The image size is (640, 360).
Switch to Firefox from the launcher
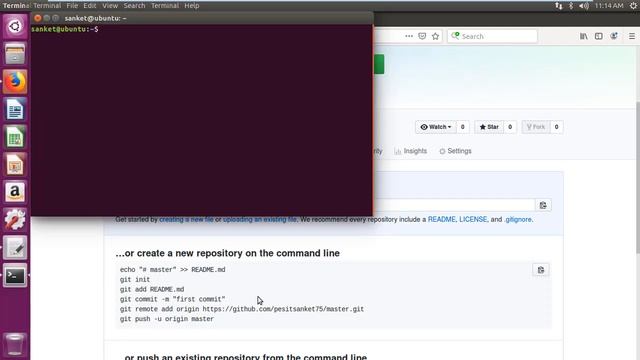pyautogui.click(x=15, y=82)
